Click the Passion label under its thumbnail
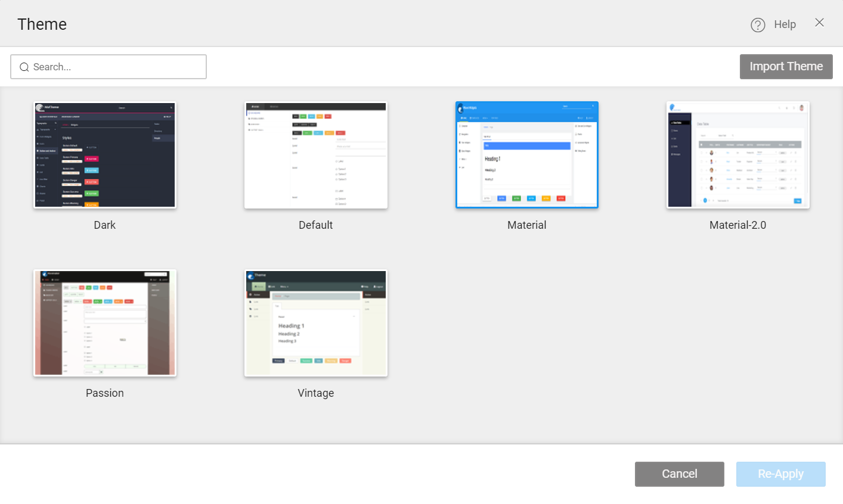The width and height of the screenshot is (843, 504). tap(104, 393)
